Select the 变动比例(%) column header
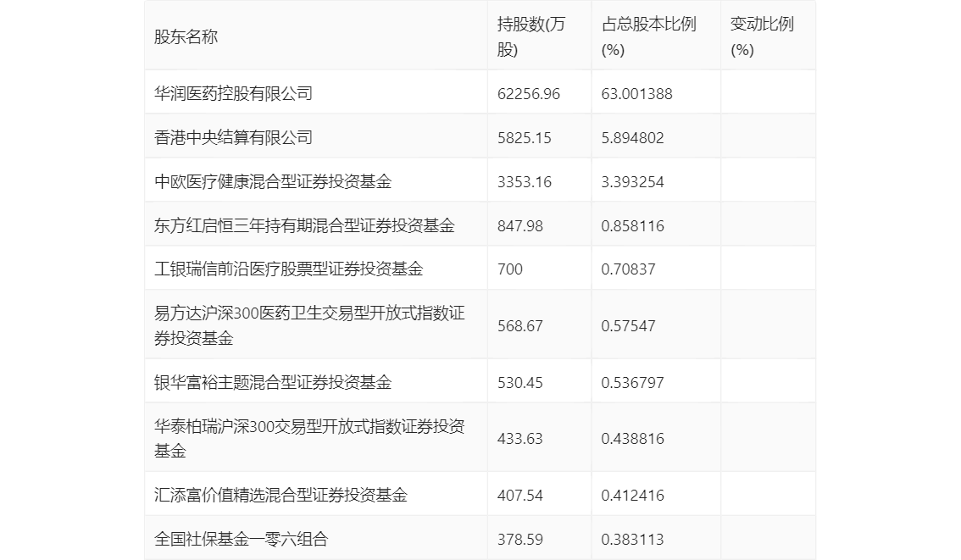Viewport: 961px width, 560px height. 762,36
